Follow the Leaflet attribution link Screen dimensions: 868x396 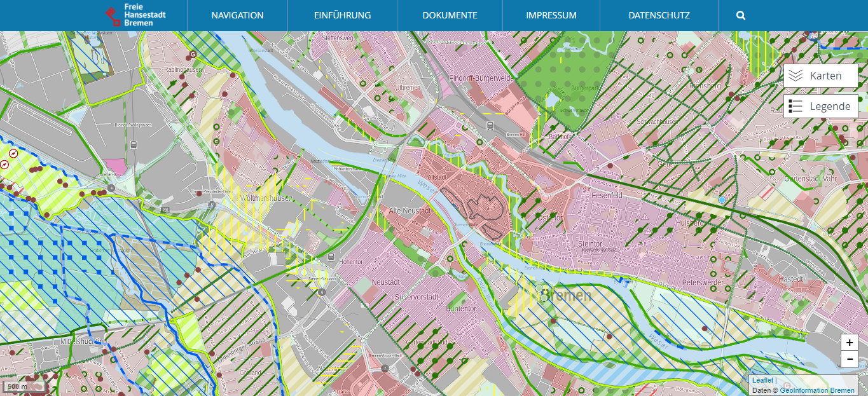(x=762, y=380)
